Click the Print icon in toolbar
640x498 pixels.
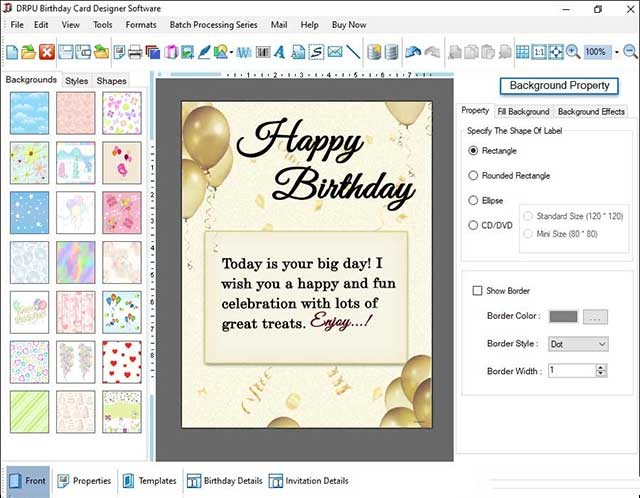click(134, 51)
